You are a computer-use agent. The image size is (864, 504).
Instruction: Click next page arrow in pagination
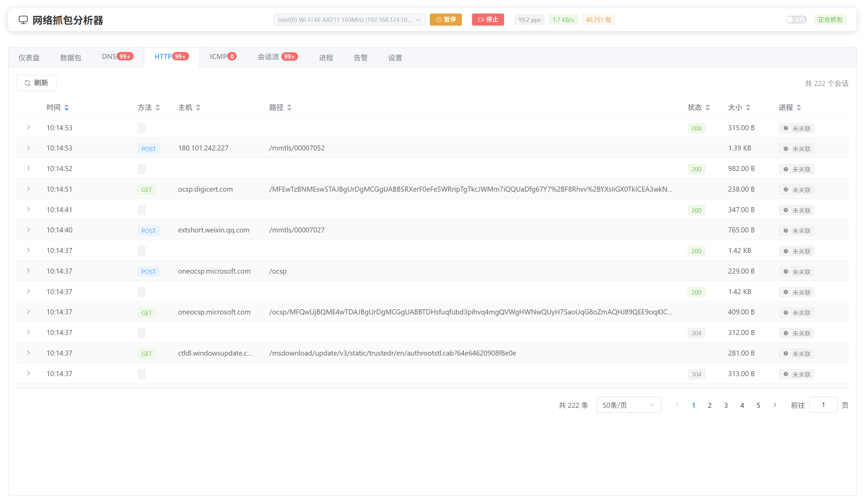(x=775, y=405)
